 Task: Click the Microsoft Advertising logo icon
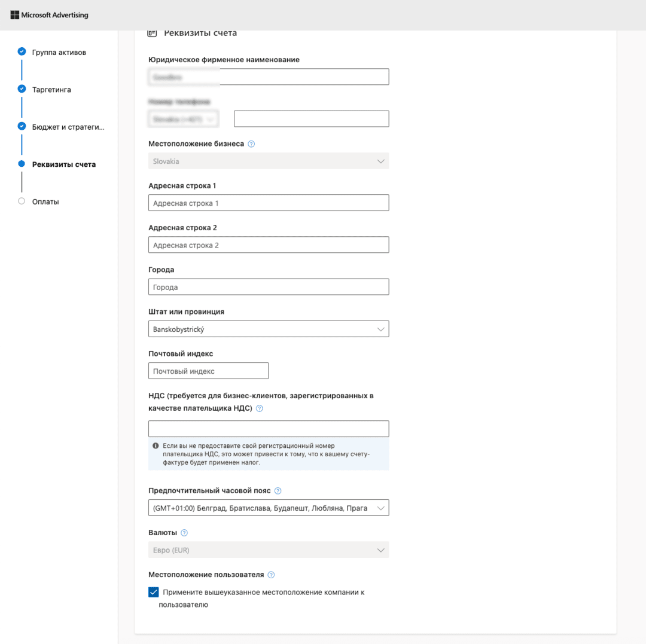pyautogui.click(x=16, y=14)
